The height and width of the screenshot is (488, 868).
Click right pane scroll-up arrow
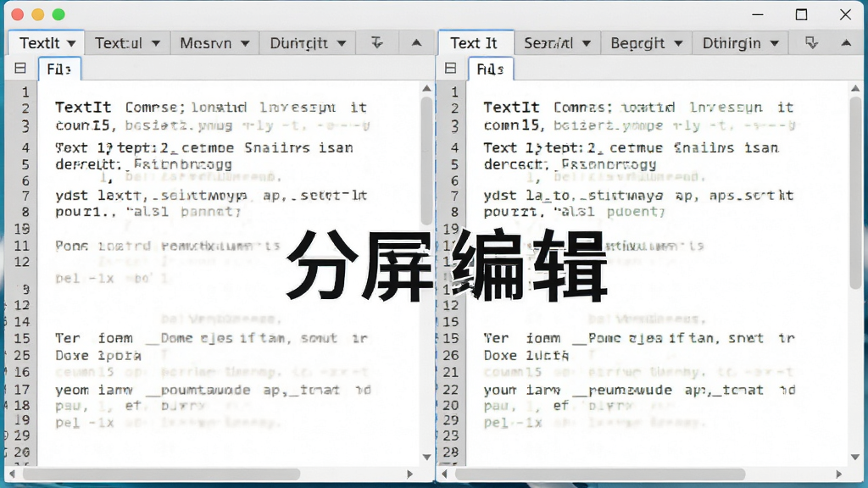tap(855, 88)
